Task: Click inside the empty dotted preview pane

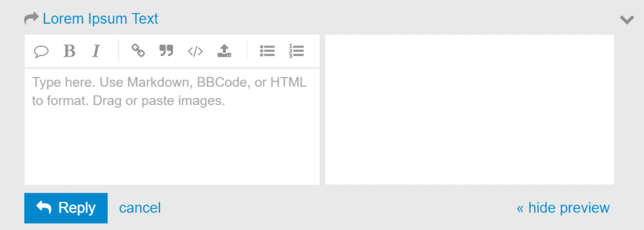Action: click(x=470, y=109)
